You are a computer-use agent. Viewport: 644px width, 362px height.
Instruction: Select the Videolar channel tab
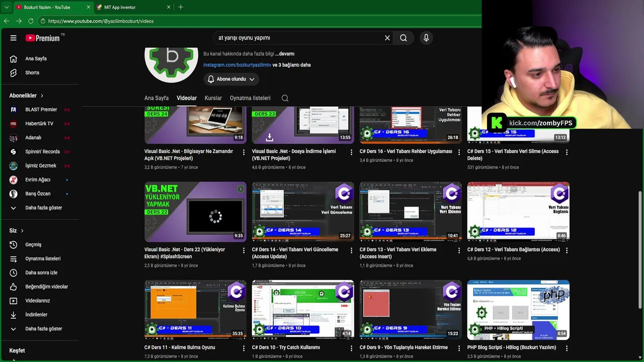click(x=187, y=98)
